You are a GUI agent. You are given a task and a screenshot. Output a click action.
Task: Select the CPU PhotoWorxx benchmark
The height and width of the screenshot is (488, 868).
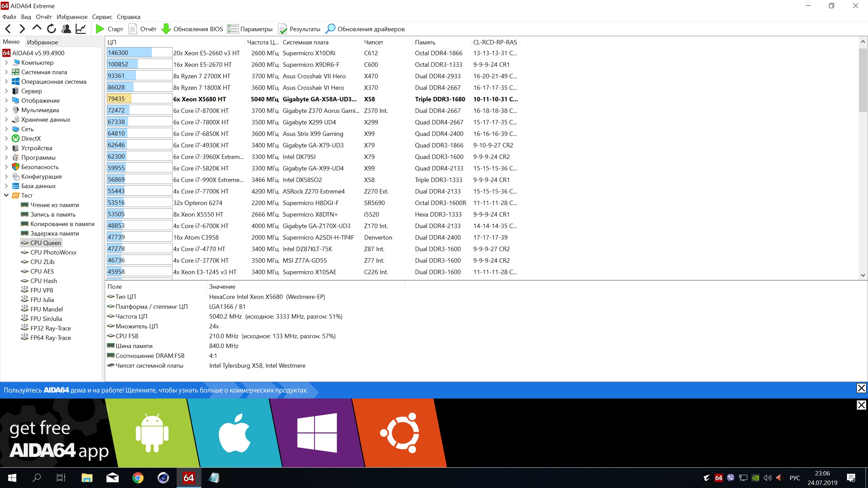(x=53, y=252)
